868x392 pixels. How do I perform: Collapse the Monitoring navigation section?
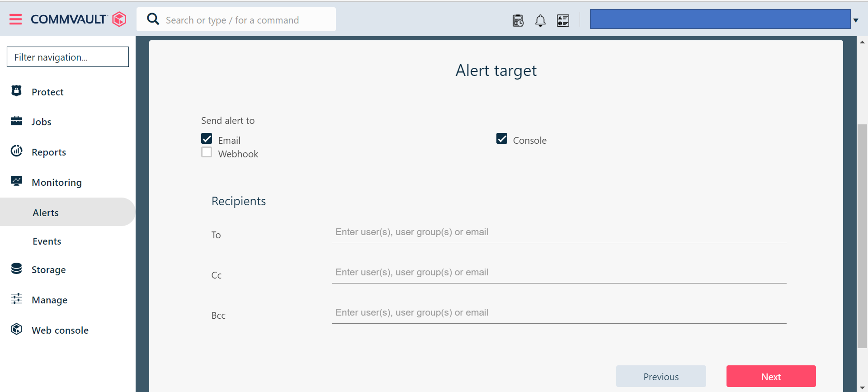point(57,182)
